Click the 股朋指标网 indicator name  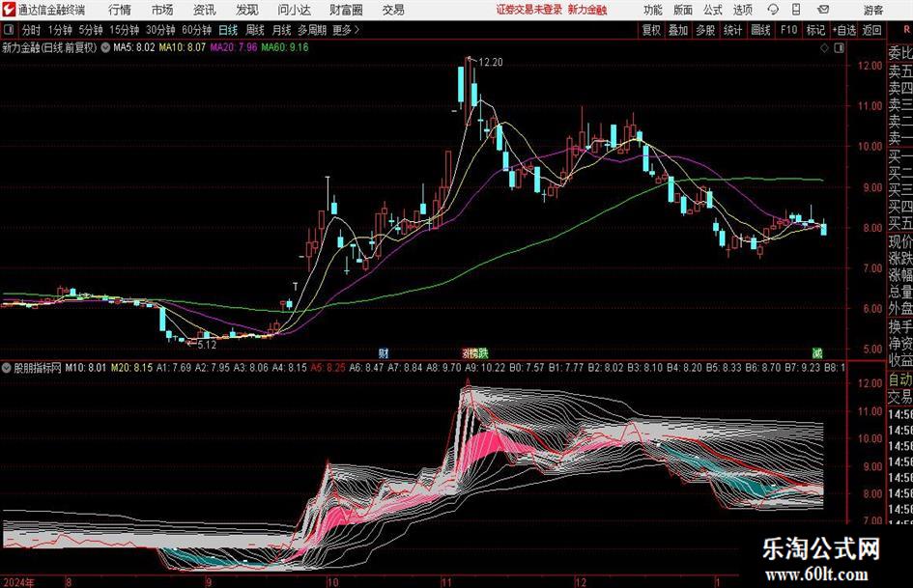coord(38,368)
